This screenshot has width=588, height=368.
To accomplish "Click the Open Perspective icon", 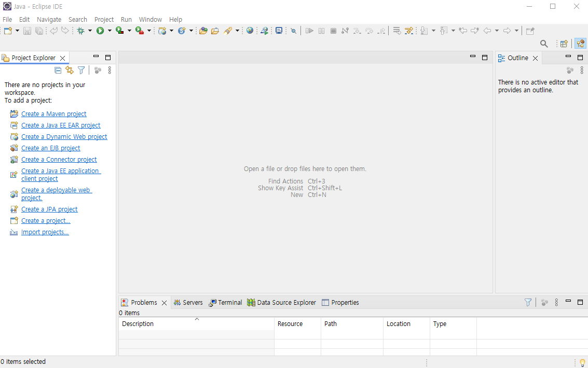I will pos(564,44).
